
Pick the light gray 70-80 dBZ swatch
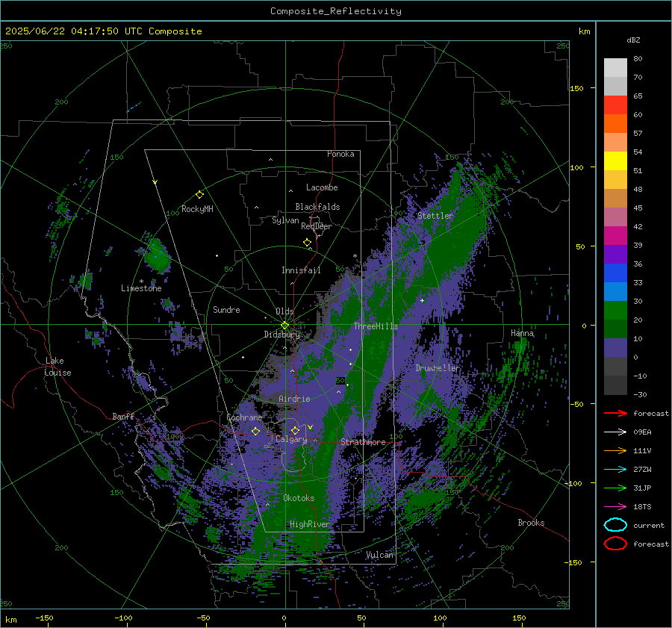(615, 67)
